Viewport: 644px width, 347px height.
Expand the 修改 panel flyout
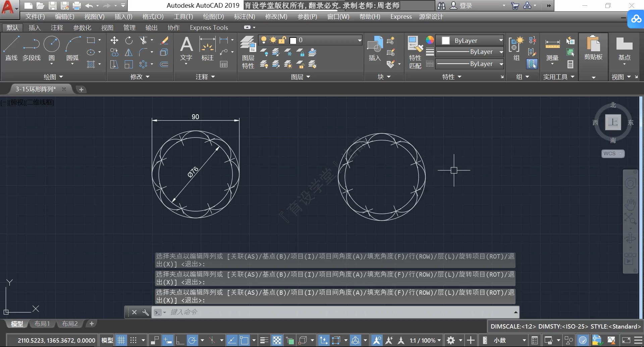click(140, 77)
